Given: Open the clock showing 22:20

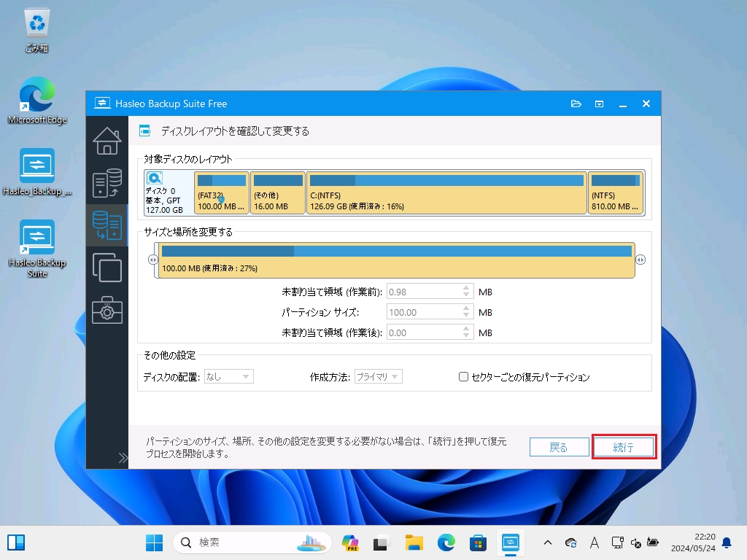Looking at the screenshot, I should pos(693,542).
